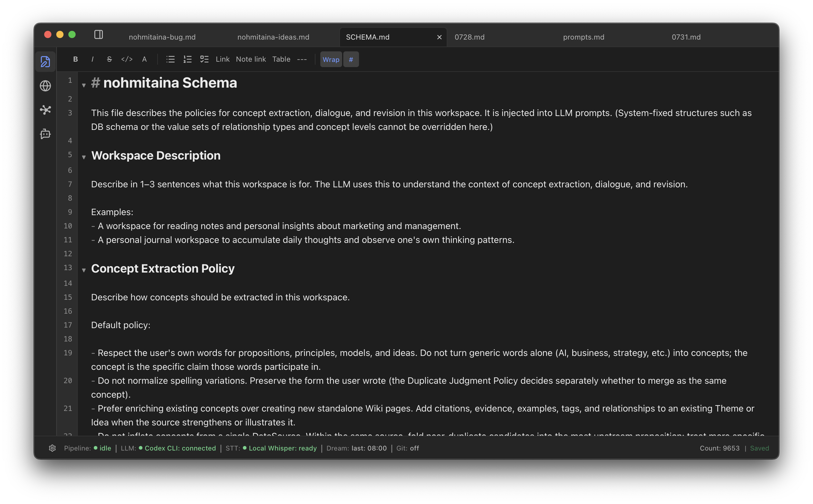Insert a bulleted list
This screenshot has width=813, height=504.
tap(171, 59)
